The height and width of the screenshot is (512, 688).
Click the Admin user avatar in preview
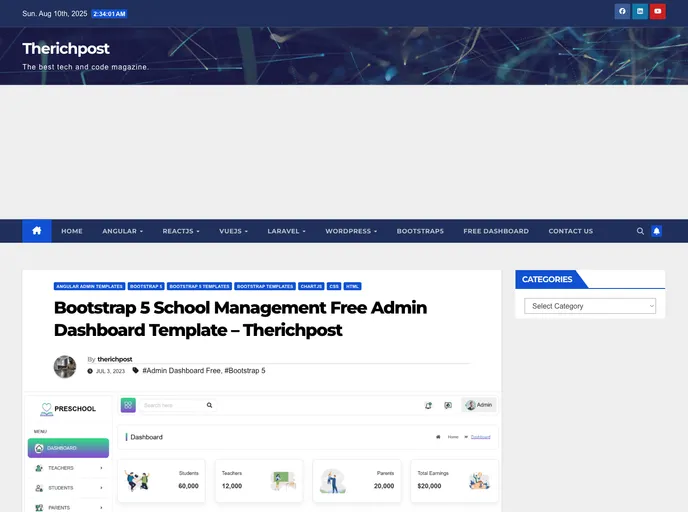coord(470,405)
